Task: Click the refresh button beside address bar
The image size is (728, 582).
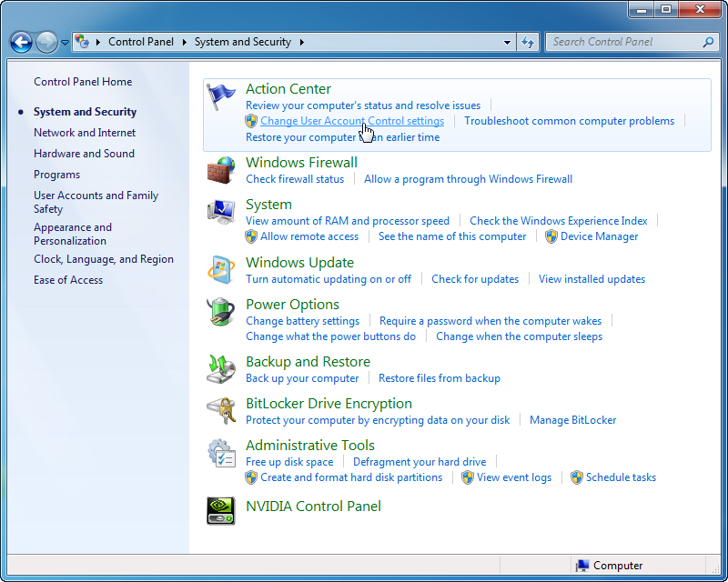Action: coord(528,42)
